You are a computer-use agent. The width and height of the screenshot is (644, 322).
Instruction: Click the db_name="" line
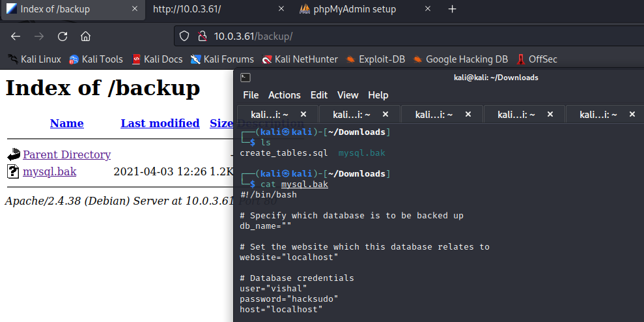[266, 226]
